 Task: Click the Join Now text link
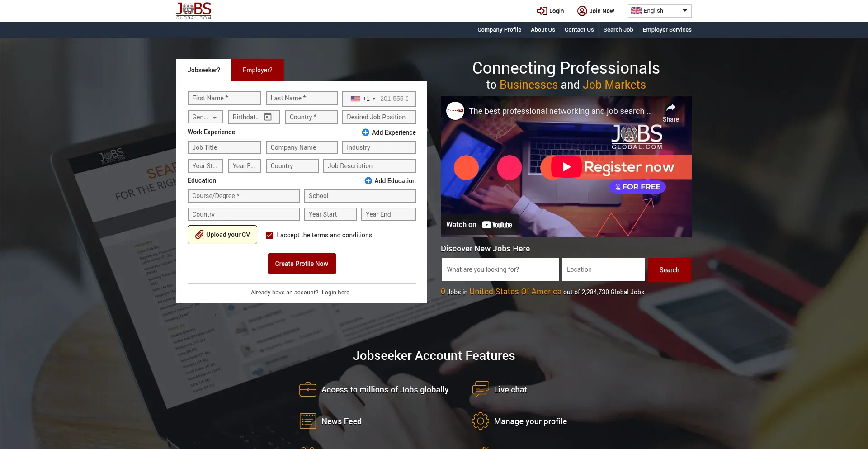coord(602,11)
